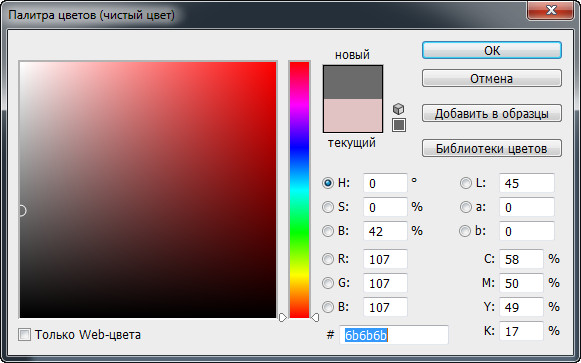Viewport: 581px width, 363px height.
Task: Click the G field showing 107
Action: point(385,283)
